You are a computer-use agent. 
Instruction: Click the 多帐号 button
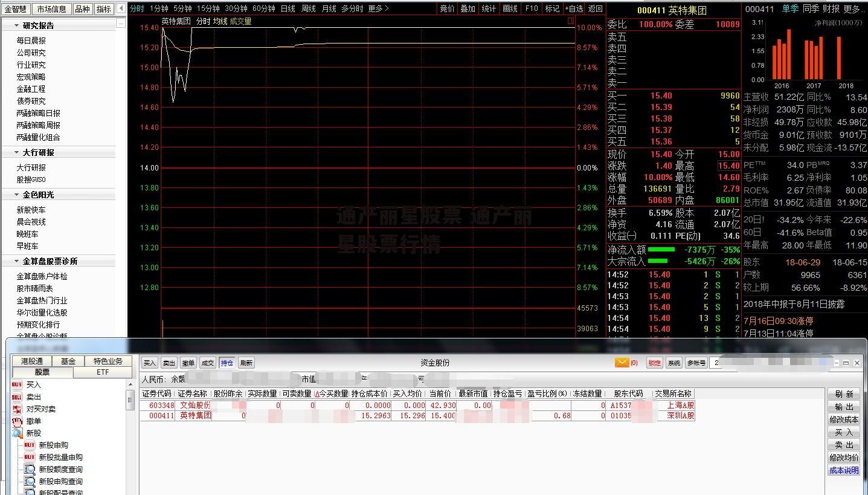(x=696, y=363)
